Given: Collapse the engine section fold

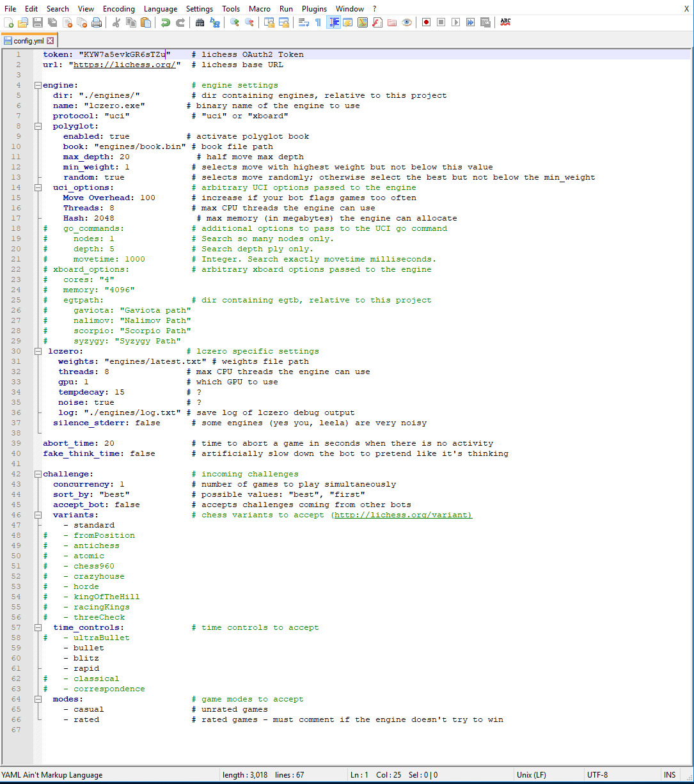Looking at the screenshot, I should [38, 84].
